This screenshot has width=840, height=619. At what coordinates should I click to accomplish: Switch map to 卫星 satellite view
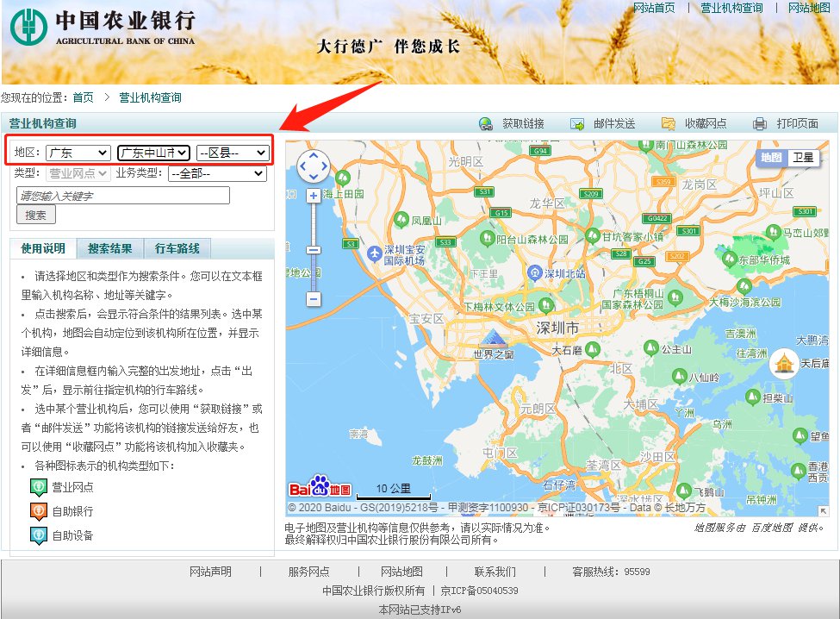pos(803,157)
